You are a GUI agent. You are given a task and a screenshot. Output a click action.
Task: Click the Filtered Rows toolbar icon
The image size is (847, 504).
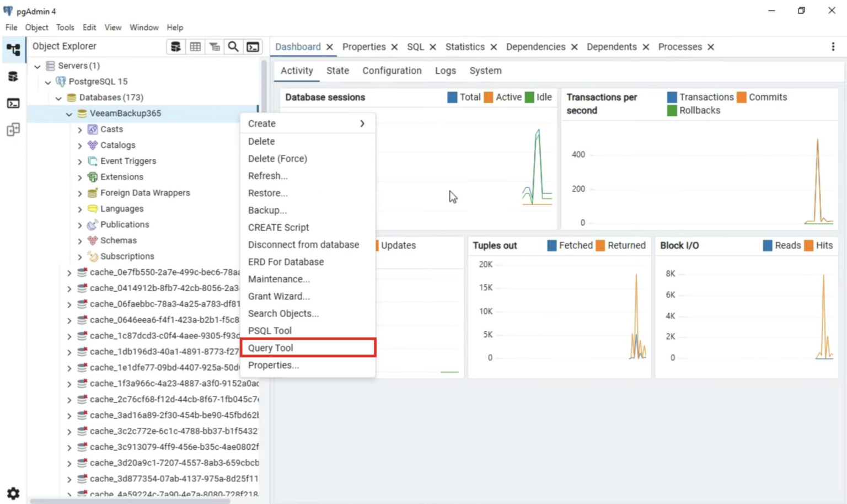pyautogui.click(x=215, y=47)
